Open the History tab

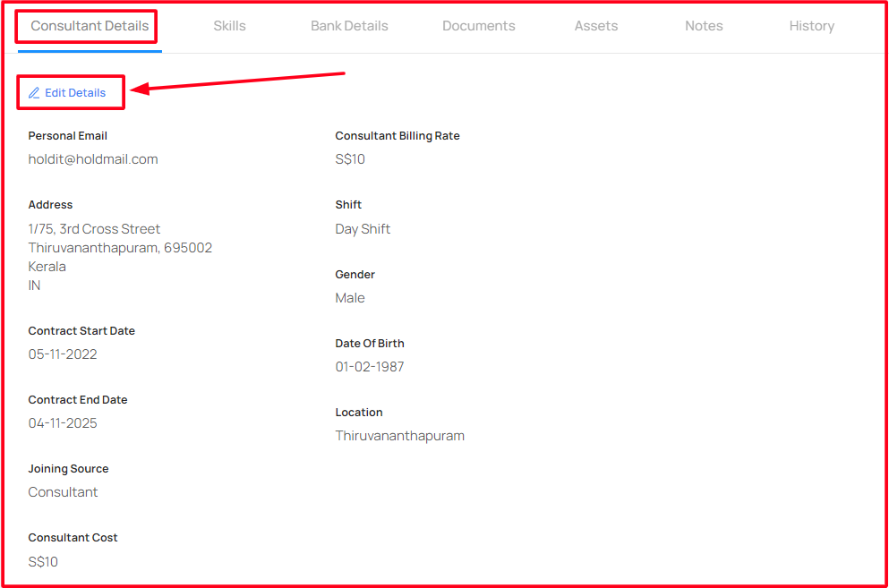coord(811,26)
